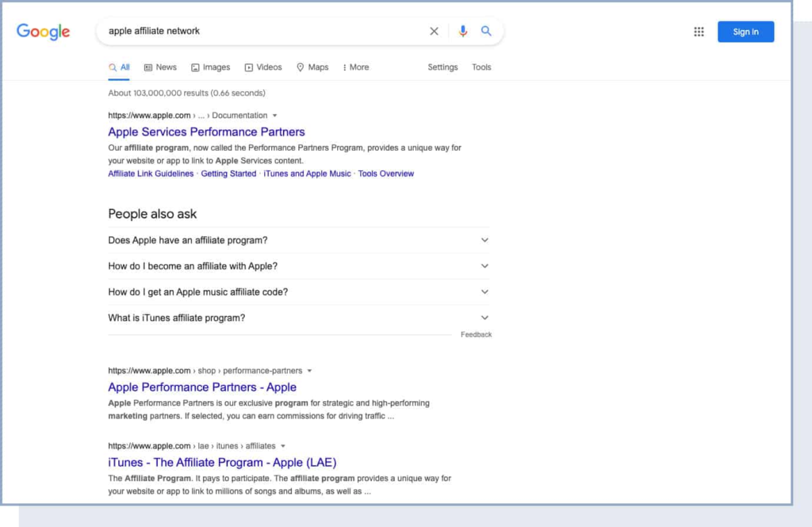Switch to the News tab

(x=160, y=67)
